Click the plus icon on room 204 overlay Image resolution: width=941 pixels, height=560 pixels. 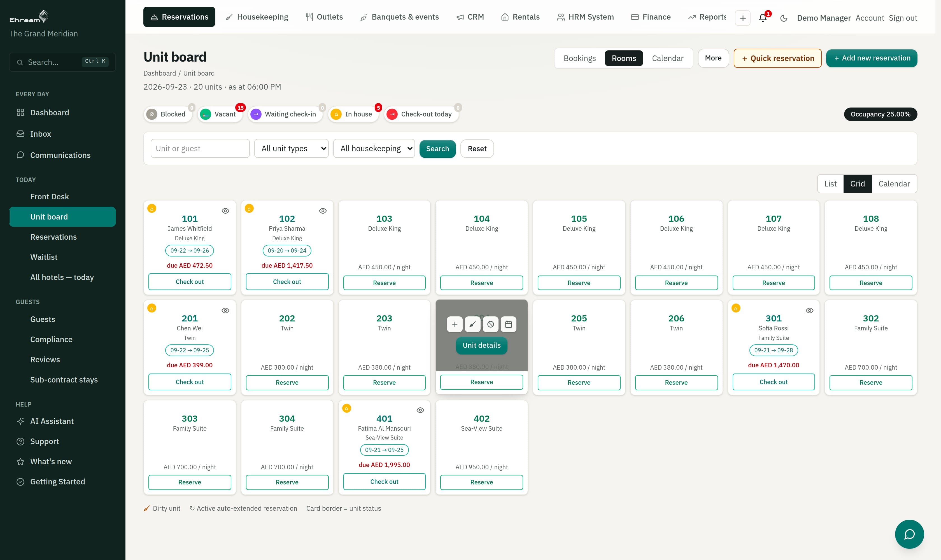pos(455,324)
